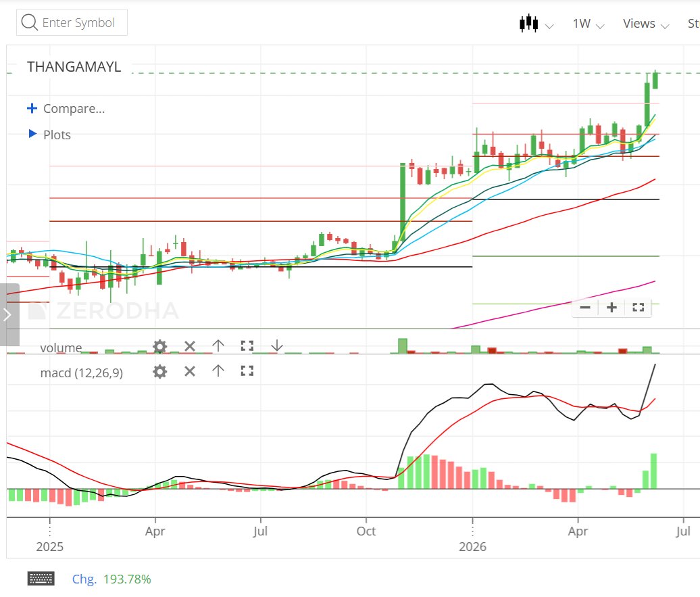700x597 pixels.
Task: Open the 1W timeframe dropdown
Action: point(589,23)
